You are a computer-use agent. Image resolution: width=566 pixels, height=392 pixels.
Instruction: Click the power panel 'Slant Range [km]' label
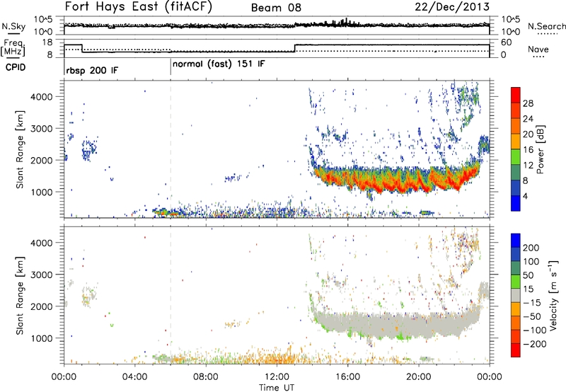(x=20, y=149)
